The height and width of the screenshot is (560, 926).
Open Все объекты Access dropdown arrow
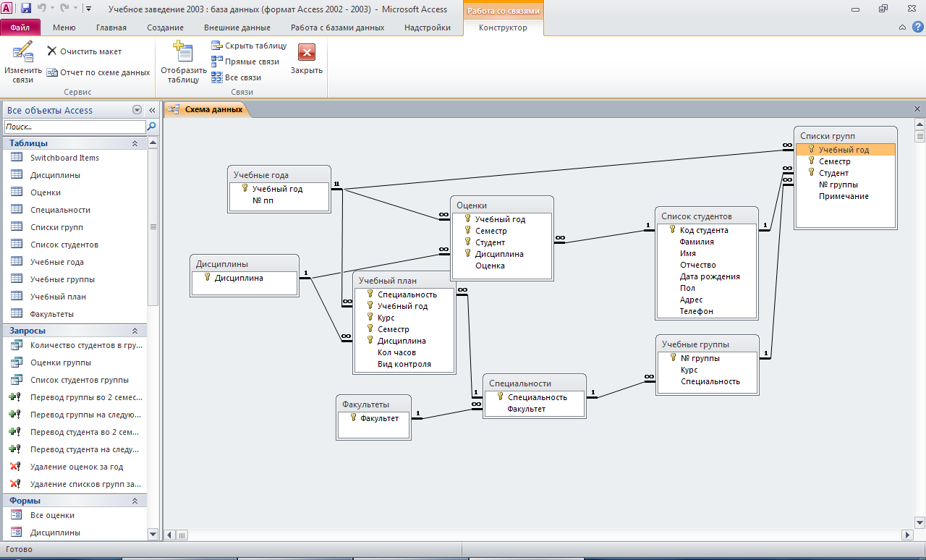[137, 110]
